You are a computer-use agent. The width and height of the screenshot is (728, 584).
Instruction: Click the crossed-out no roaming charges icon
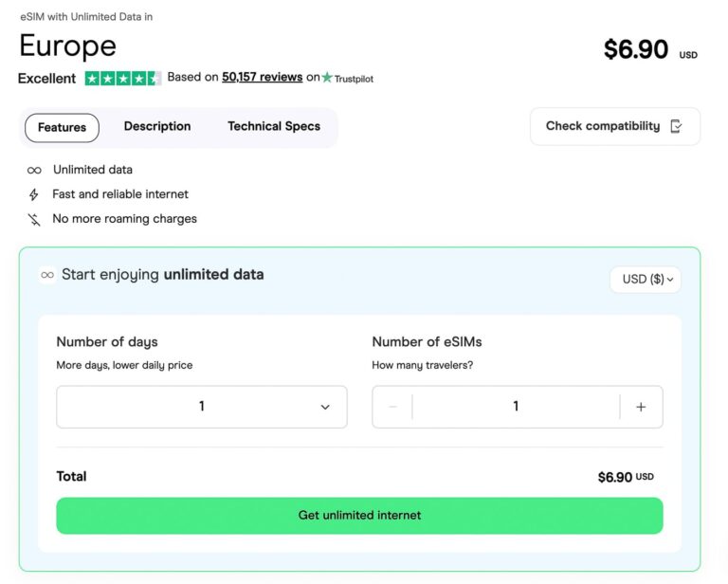point(34,219)
